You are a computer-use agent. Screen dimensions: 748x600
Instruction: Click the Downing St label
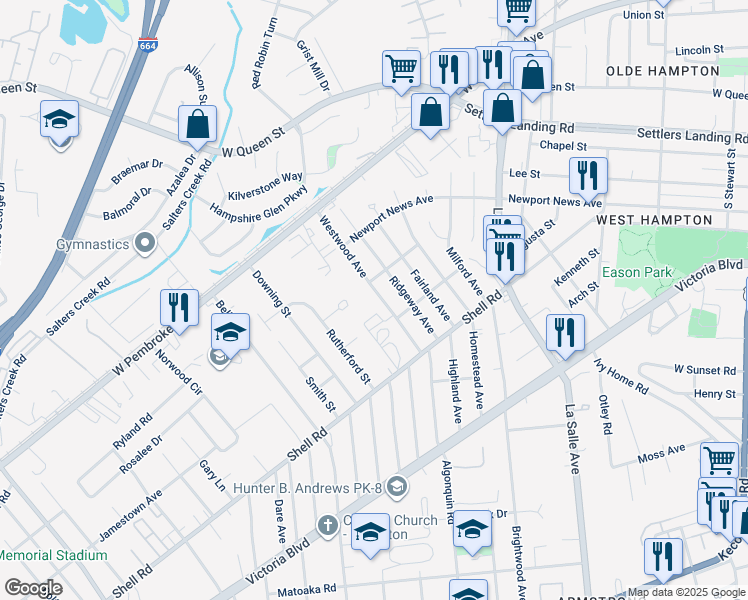tap(271, 293)
